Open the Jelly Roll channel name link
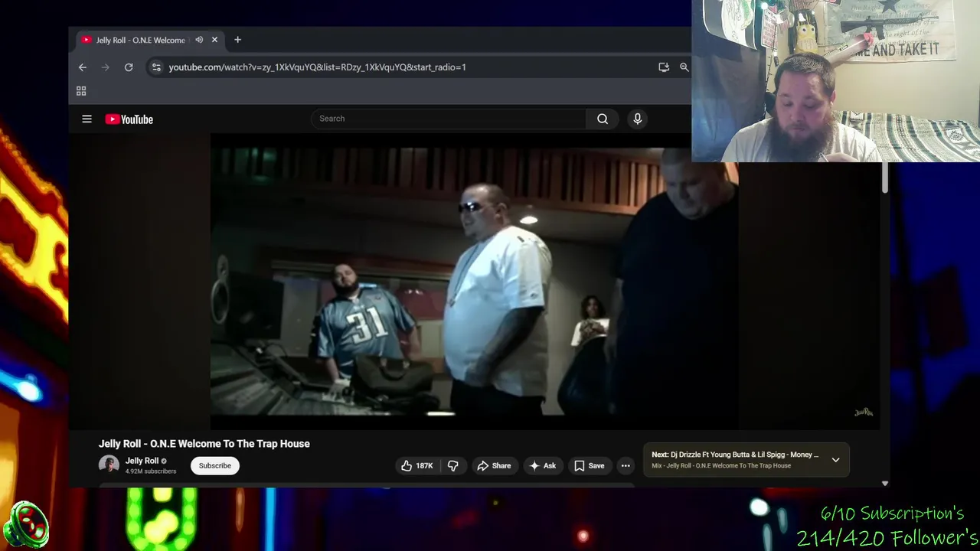The width and height of the screenshot is (980, 551). point(142,461)
